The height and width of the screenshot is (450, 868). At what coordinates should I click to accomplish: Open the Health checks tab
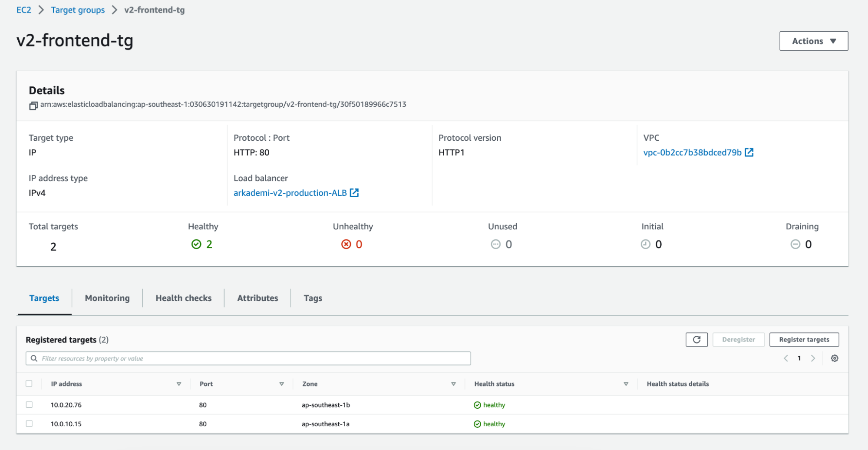click(x=184, y=298)
